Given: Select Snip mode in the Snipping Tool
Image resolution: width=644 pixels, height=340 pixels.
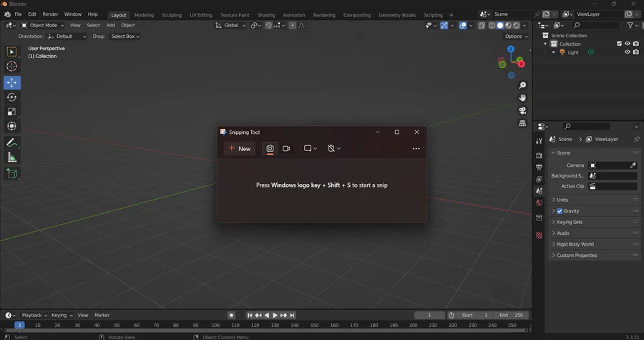Looking at the screenshot, I should (x=270, y=149).
